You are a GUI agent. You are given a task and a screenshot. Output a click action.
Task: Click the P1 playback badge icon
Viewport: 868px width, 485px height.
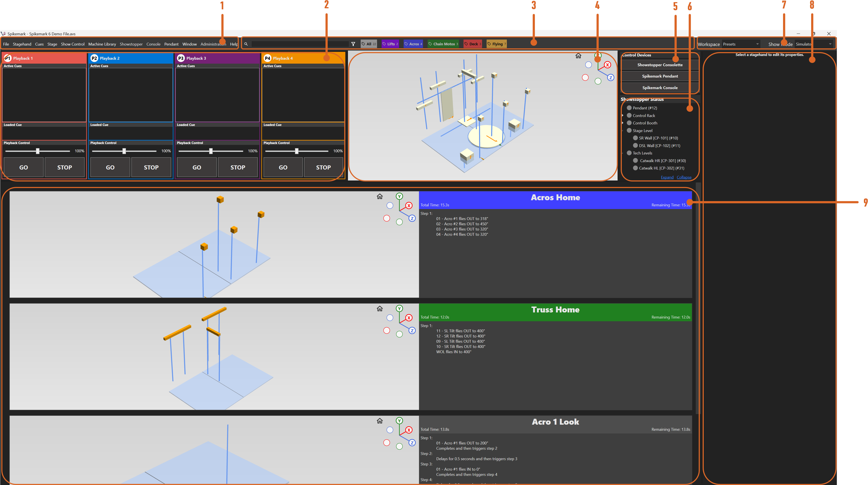(x=8, y=58)
